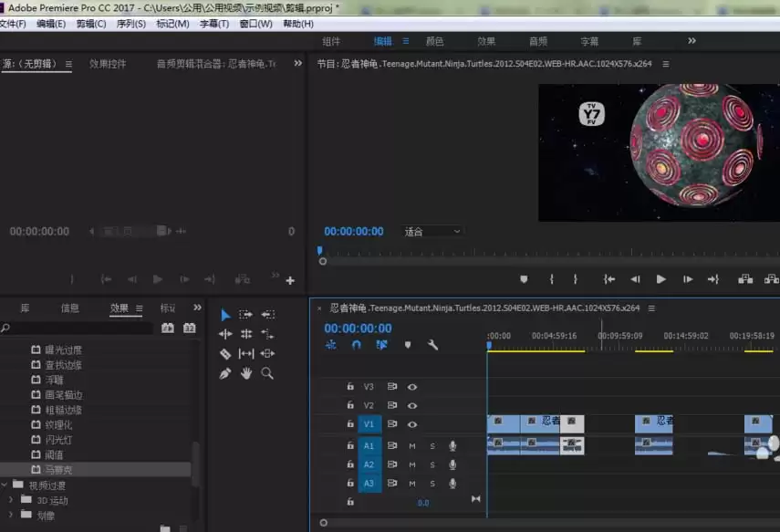
Task: Toggle lock on the V3 track
Action: coord(350,387)
